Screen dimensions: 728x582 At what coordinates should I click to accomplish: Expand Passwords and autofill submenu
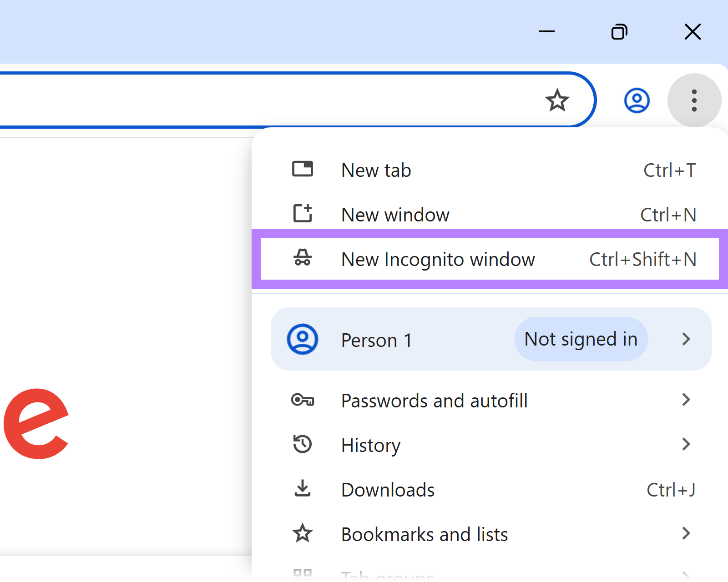686,400
